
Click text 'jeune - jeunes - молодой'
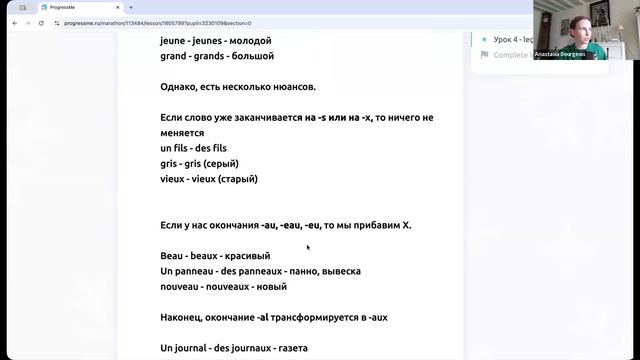(x=216, y=41)
